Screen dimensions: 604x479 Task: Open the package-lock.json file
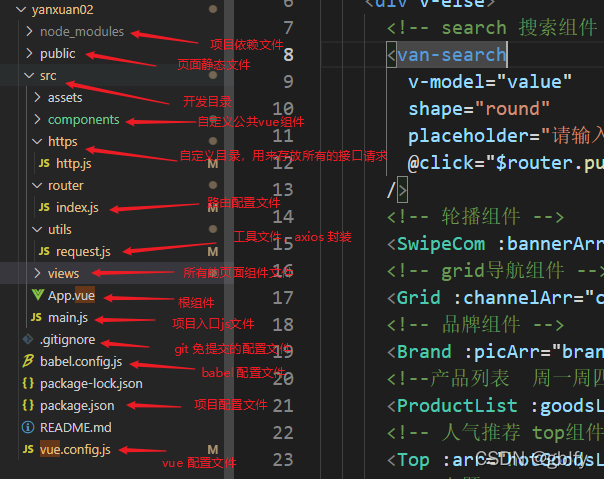(91, 383)
